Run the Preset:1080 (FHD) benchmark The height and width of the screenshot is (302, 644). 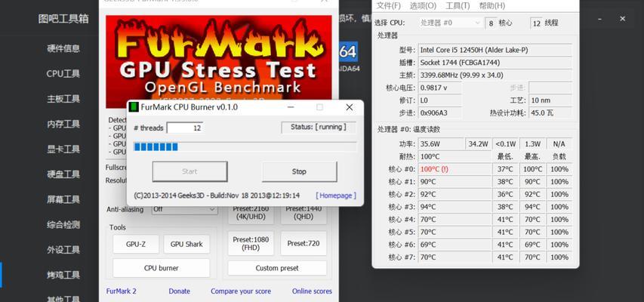[251, 243]
